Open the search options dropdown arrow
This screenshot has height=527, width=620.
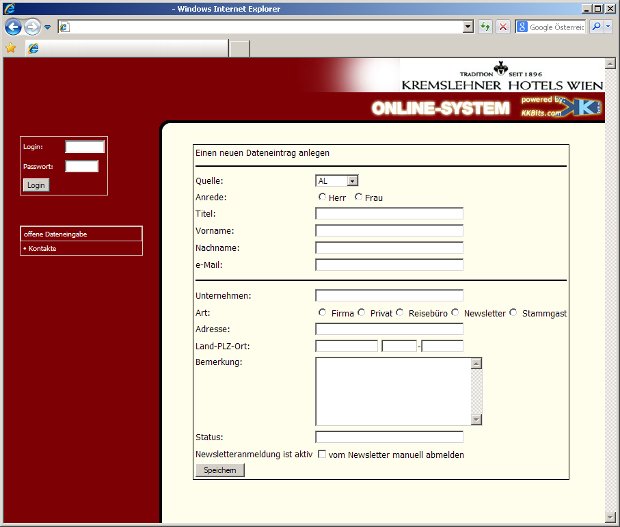tap(608, 26)
